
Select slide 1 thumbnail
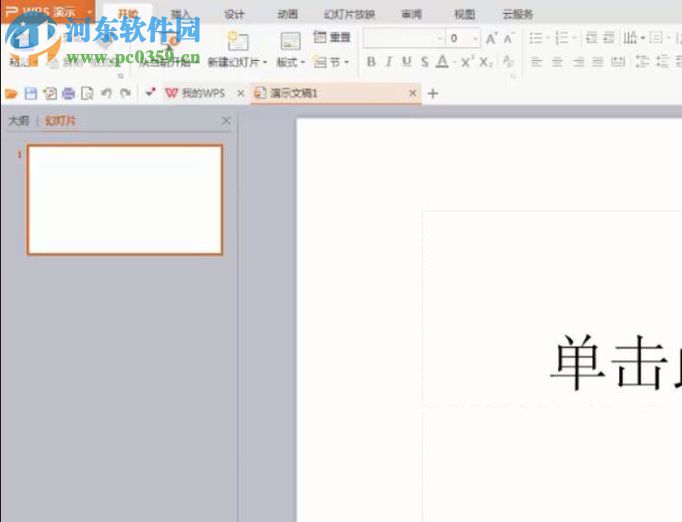click(x=125, y=200)
